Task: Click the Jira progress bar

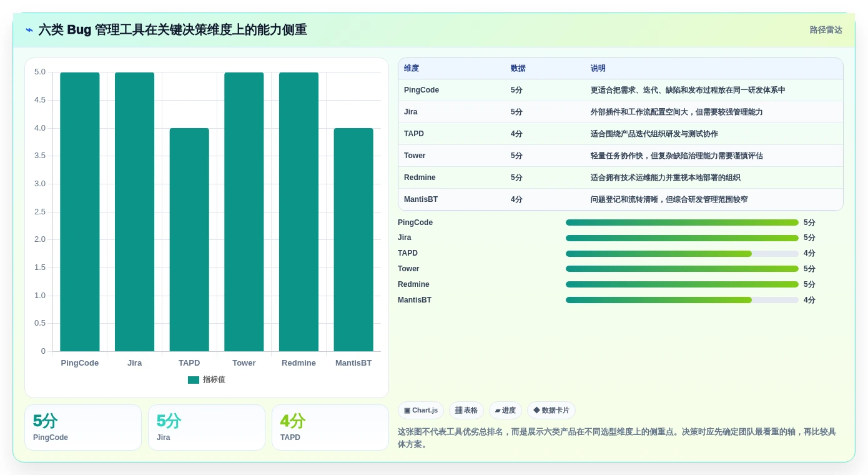Action: click(682, 238)
